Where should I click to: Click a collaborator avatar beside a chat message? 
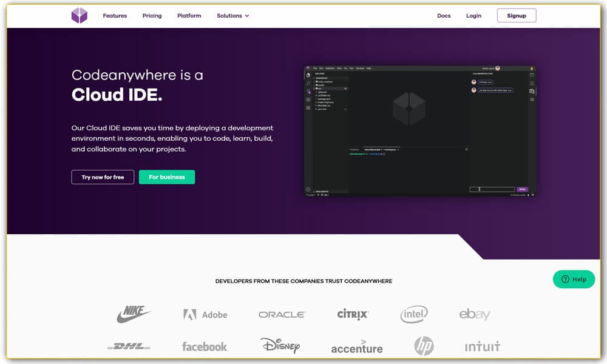[473, 82]
